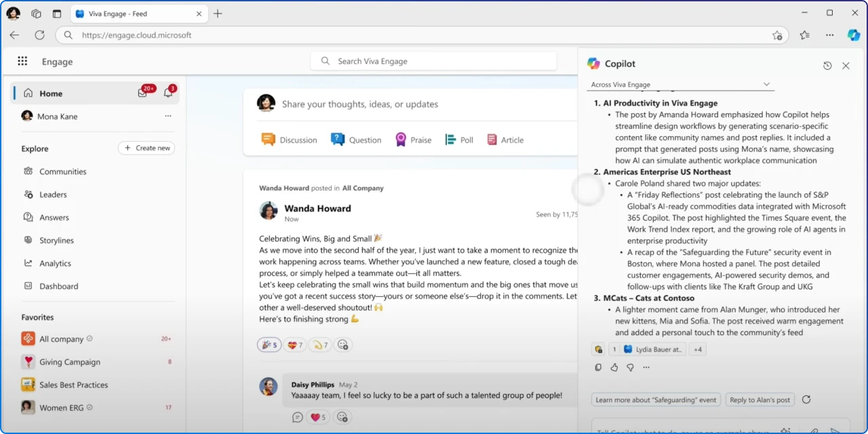Image resolution: width=868 pixels, height=434 pixels.
Task: Click the Search Viva Engage field
Action: tap(433, 61)
